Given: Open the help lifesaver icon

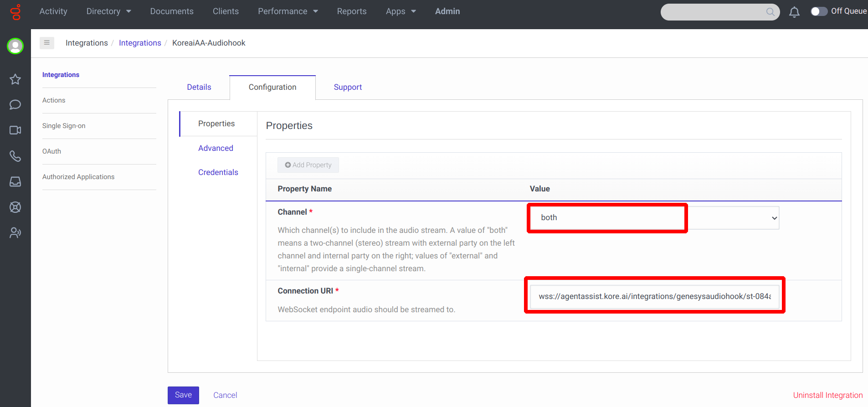Looking at the screenshot, I should tap(15, 207).
